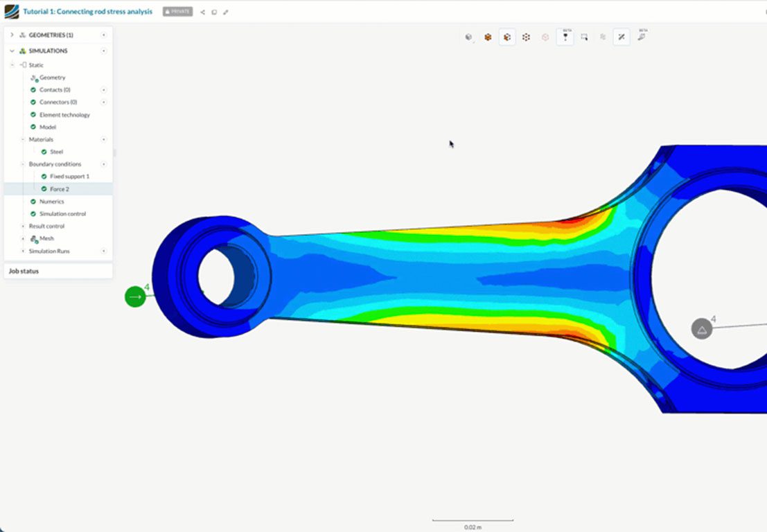Toggle the PRIVATE project visibility badge
The height and width of the screenshot is (532, 767).
point(177,12)
